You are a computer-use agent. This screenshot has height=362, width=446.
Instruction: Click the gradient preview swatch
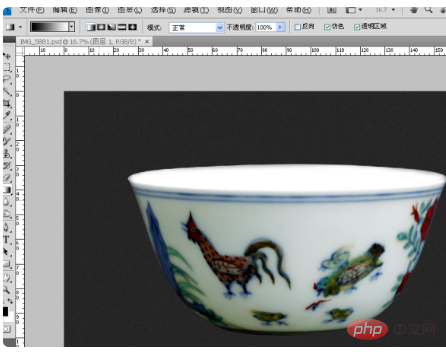[x=49, y=27]
